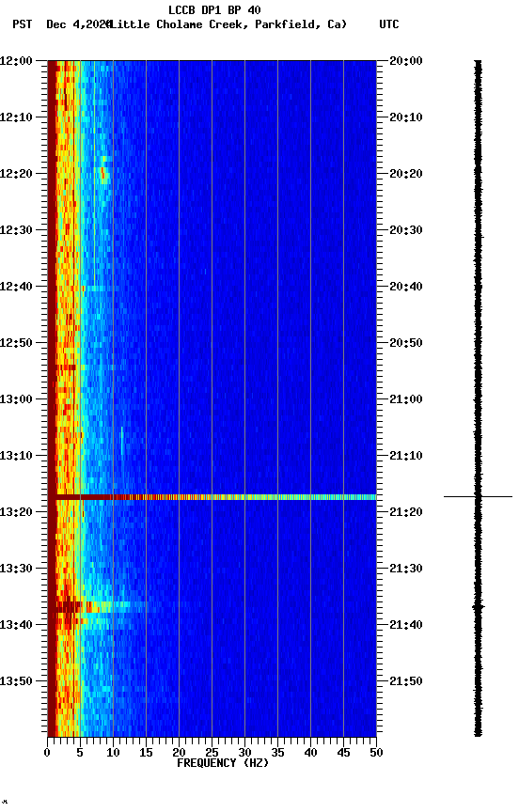Click the 20 Hz frequency axis label
The height and width of the screenshot is (812, 519).
pyautogui.click(x=179, y=753)
